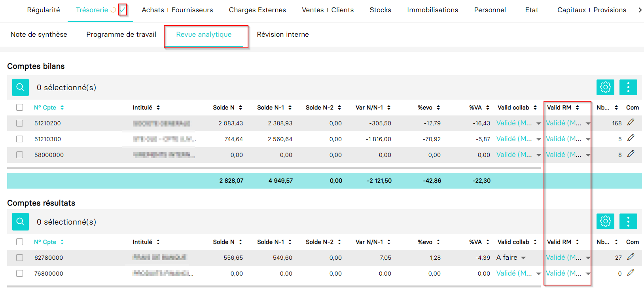The width and height of the screenshot is (644, 291).
Task: Click the total 4 949,57 in Comptes bilans
Action: [281, 181]
